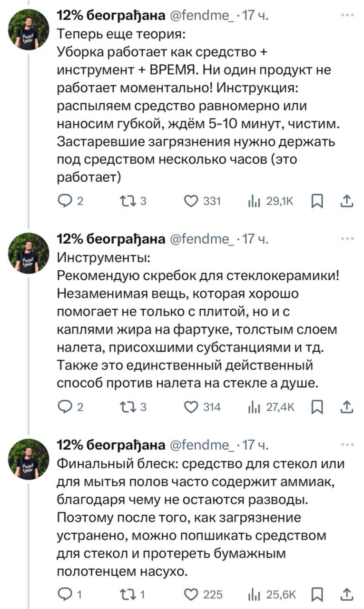Image resolution: width=364 pixels, height=609 pixels.
Task: Open more options on the "Инструменты" tweet
Action: (348, 239)
